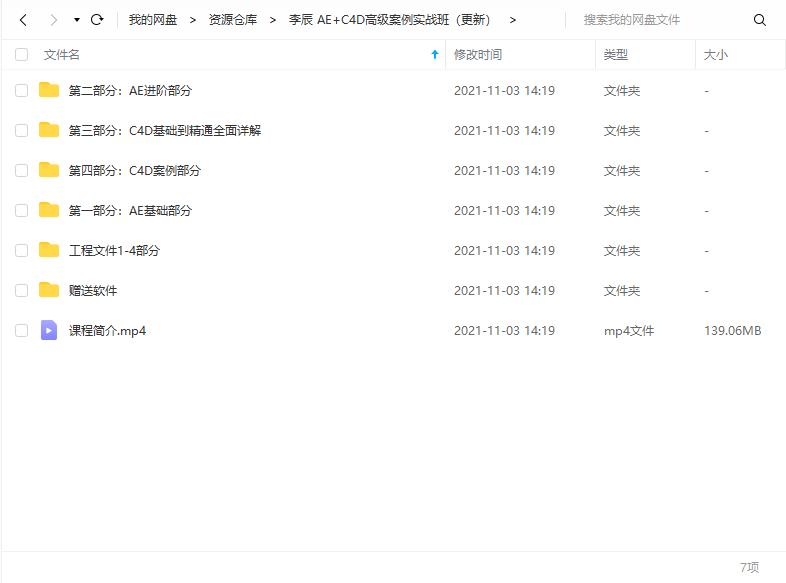Image resolution: width=786 pixels, height=583 pixels.
Task: Sort by 大小 column header
Action: click(x=716, y=55)
